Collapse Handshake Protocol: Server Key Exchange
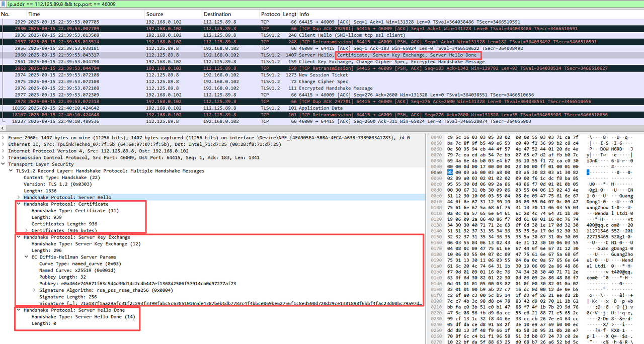Image resolution: width=644 pixels, height=344 pixels. (x=19, y=237)
